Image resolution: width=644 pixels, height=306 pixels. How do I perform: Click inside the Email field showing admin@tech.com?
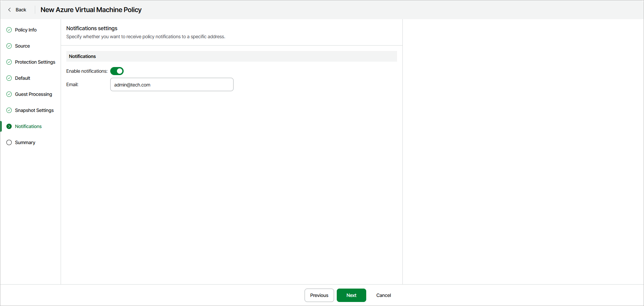(x=172, y=84)
